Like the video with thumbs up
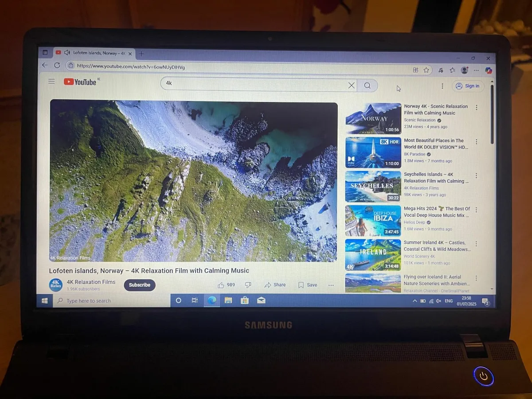The height and width of the screenshot is (399, 532). [x=226, y=285]
